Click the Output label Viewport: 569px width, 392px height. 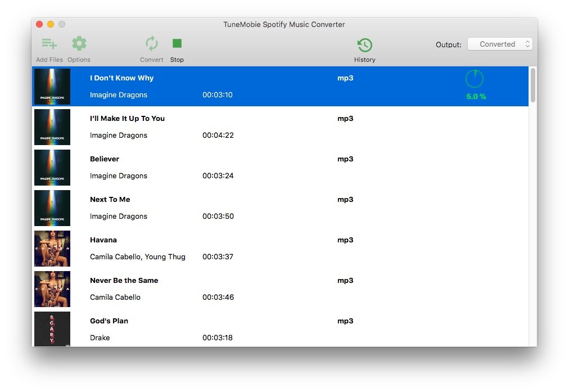[449, 44]
